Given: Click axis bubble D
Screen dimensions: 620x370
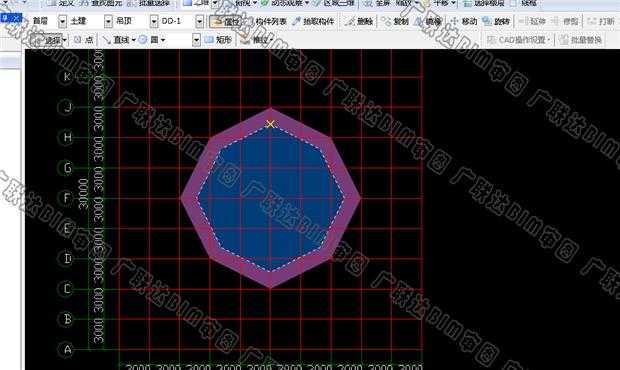Looking at the screenshot, I should (x=67, y=259).
